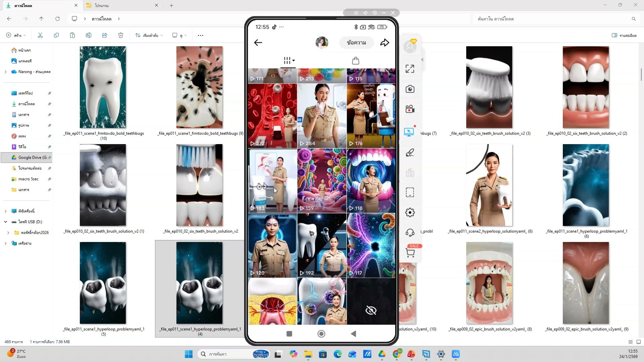Collapse the USB drive (D:) tree node
This screenshot has height=362, width=644.
click(x=5, y=222)
